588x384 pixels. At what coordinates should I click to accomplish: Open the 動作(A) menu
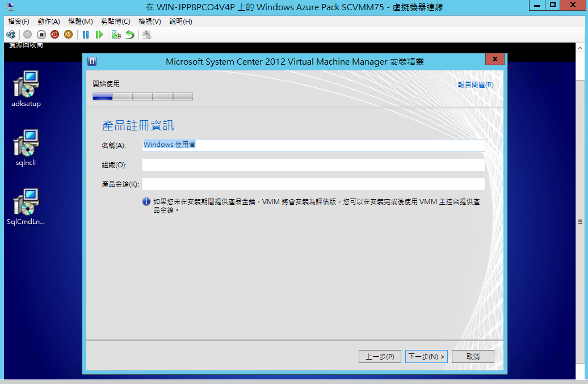pos(49,22)
